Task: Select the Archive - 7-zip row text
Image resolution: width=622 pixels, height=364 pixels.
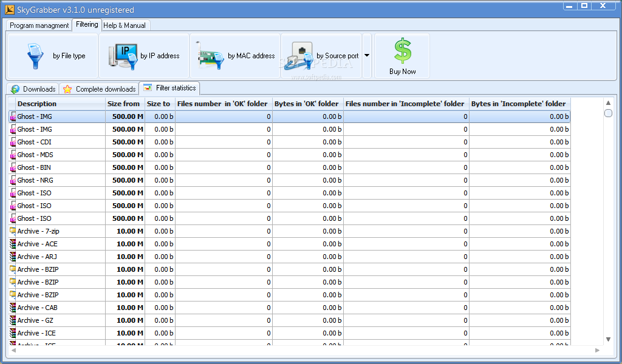Action: [x=38, y=231]
